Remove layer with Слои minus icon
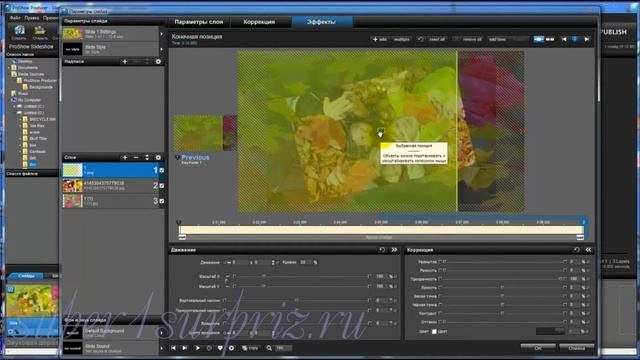 click(x=136, y=158)
